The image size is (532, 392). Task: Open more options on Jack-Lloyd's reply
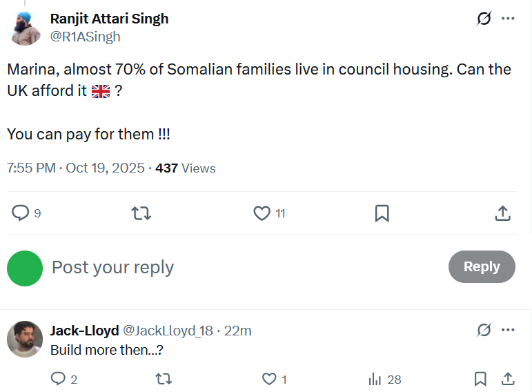[x=509, y=331]
